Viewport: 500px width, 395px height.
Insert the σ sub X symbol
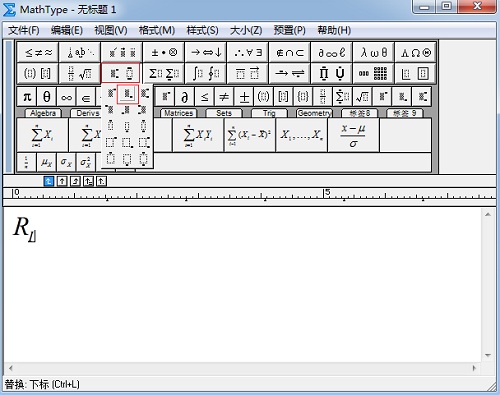click(66, 162)
